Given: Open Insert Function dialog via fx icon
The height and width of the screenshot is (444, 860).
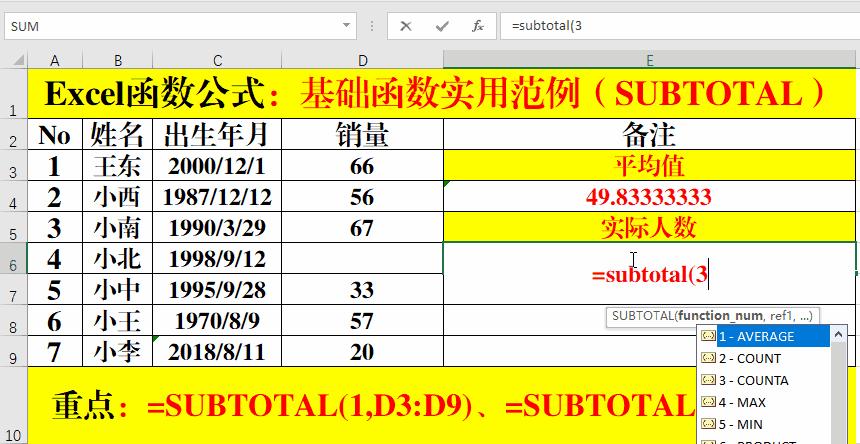Looking at the screenshot, I should [x=478, y=26].
